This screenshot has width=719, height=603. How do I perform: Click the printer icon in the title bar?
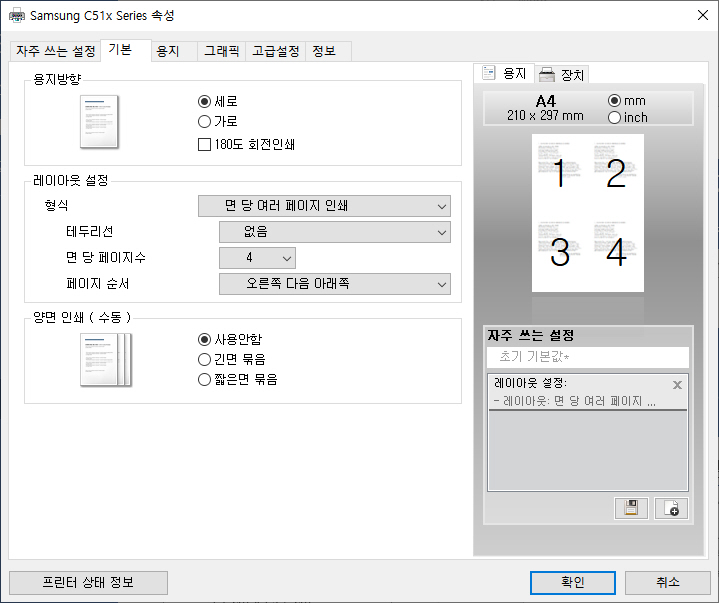click(17, 15)
